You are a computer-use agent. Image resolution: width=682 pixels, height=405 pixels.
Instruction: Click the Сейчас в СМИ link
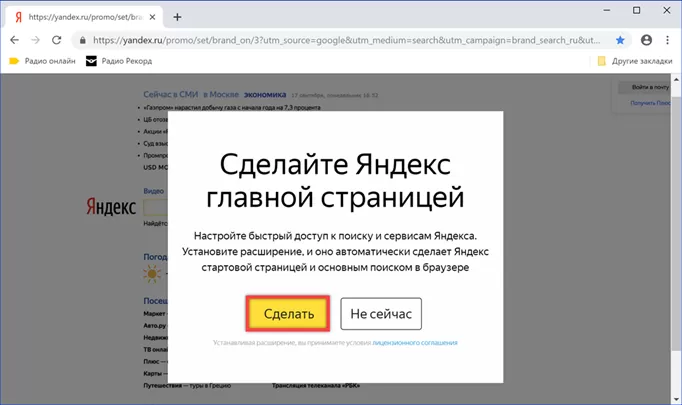coord(170,94)
